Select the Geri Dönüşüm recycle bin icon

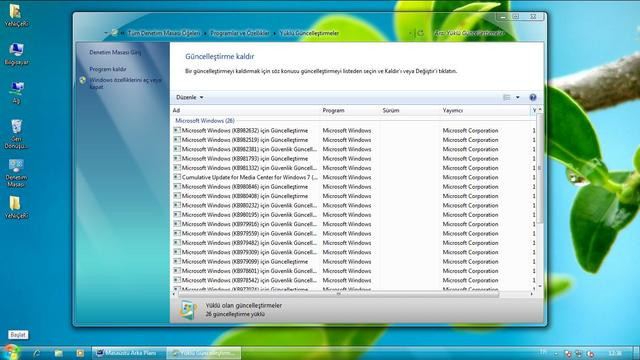click(x=16, y=134)
